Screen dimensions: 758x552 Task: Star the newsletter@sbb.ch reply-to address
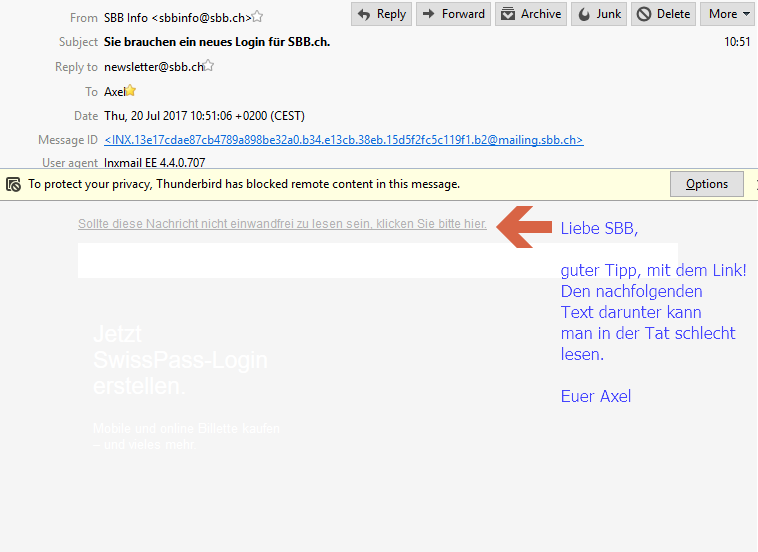(208, 66)
